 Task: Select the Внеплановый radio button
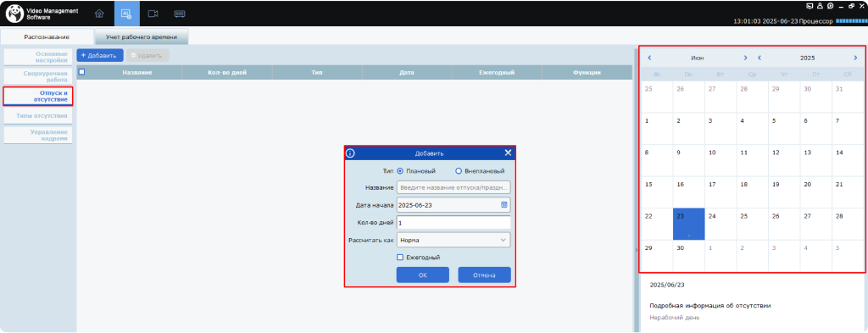[459, 171]
